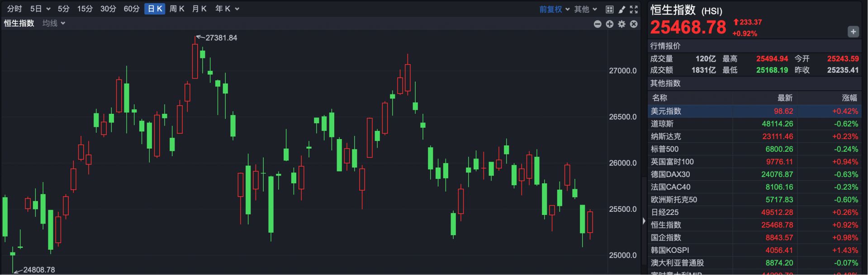This screenshot has width=868, height=275.
Task: Switch to 周K weekly chart tab
Action: pyautogui.click(x=177, y=9)
